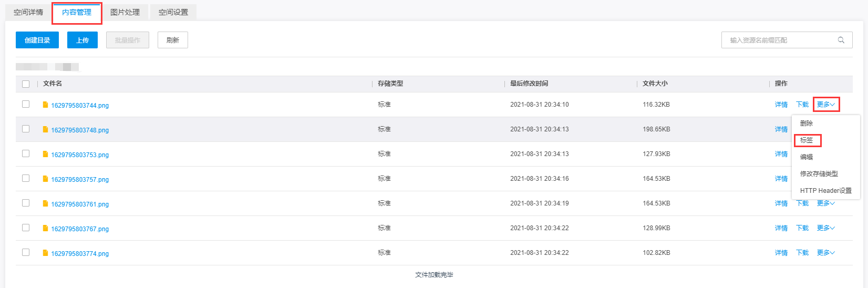
Task: Select 删除 in the more menu
Action: (x=807, y=124)
